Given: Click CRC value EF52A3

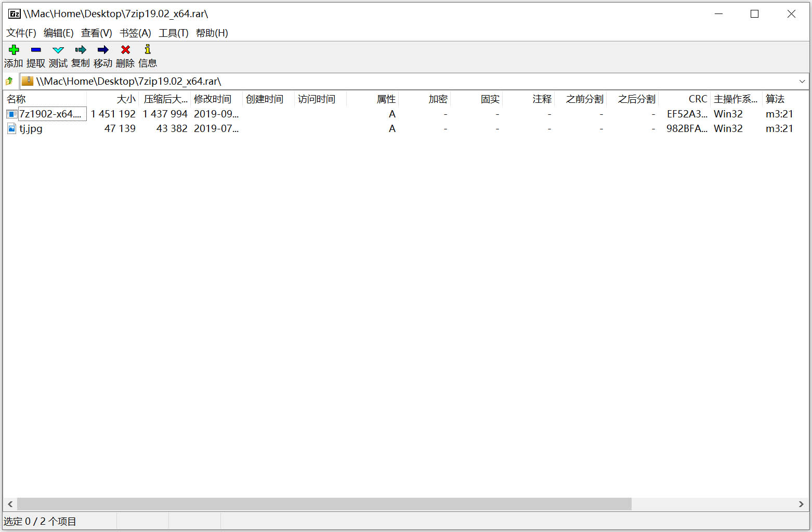Looking at the screenshot, I should point(687,114).
